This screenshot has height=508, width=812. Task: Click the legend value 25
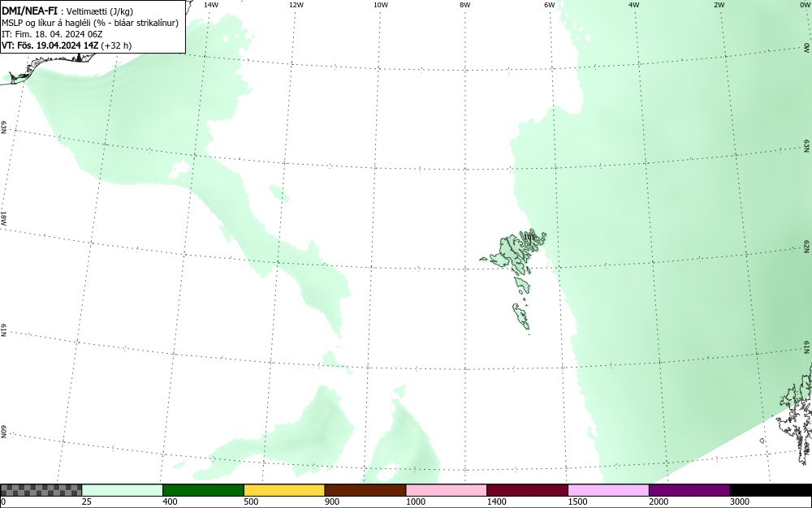[87, 502]
